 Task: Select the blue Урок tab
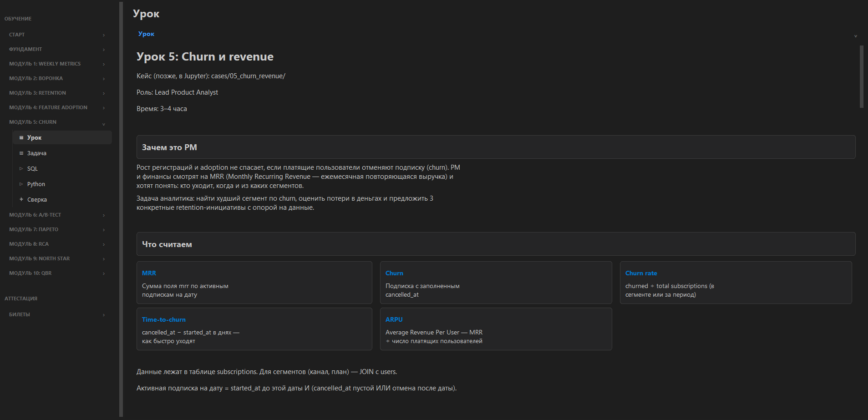[146, 34]
